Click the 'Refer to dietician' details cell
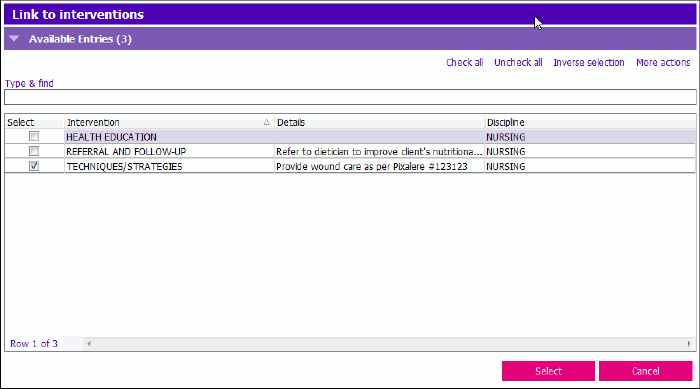 pyautogui.click(x=379, y=151)
